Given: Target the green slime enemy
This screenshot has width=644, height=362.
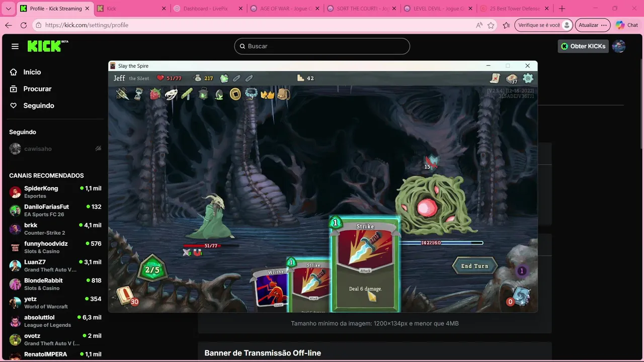Looking at the screenshot, I should [433, 204].
